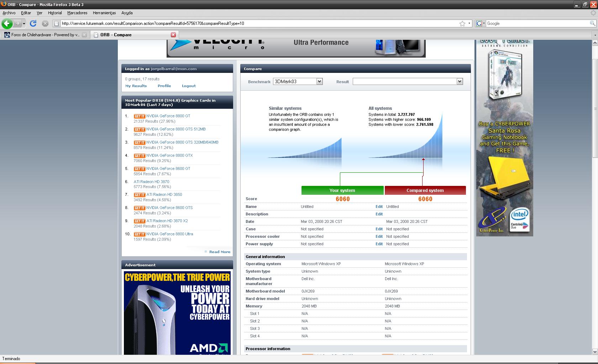The height and width of the screenshot is (364, 598).
Task: Open the Result dropdown
Action: pos(408,81)
